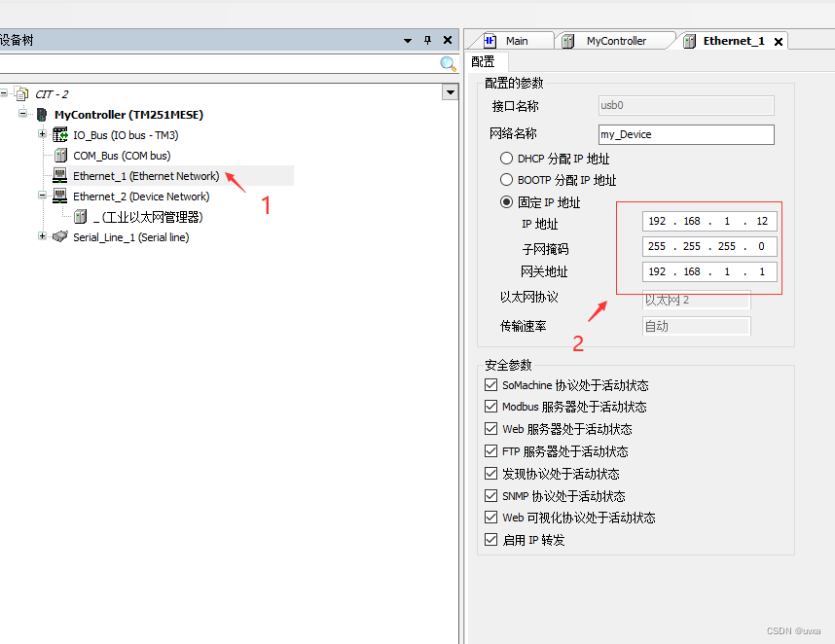Open the device tree panel dropdown menu
The height and width of the screenshot is (644, 835).
408,40
